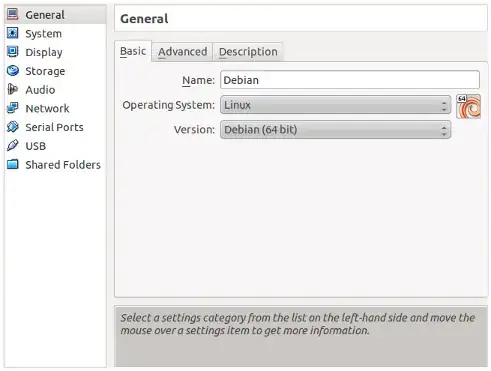Click the General category monitor icon
This screenshot has height=371, width=491.
pyautogui.click(x=13, y=14)
